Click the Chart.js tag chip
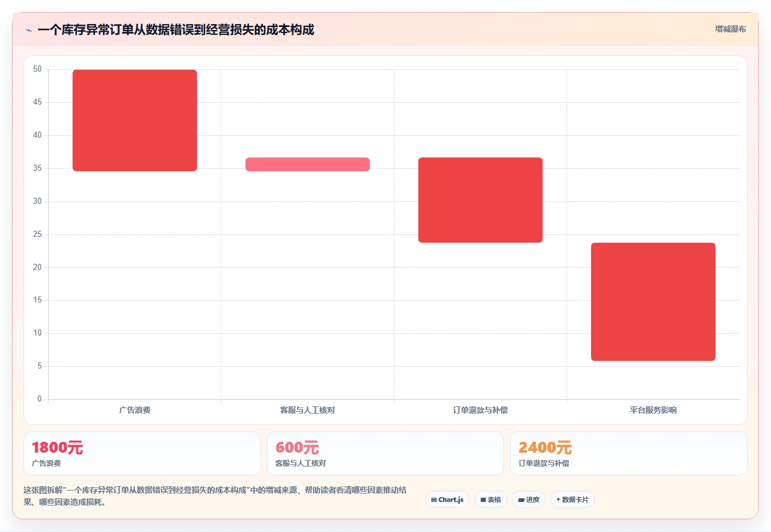 click(447, 500)
